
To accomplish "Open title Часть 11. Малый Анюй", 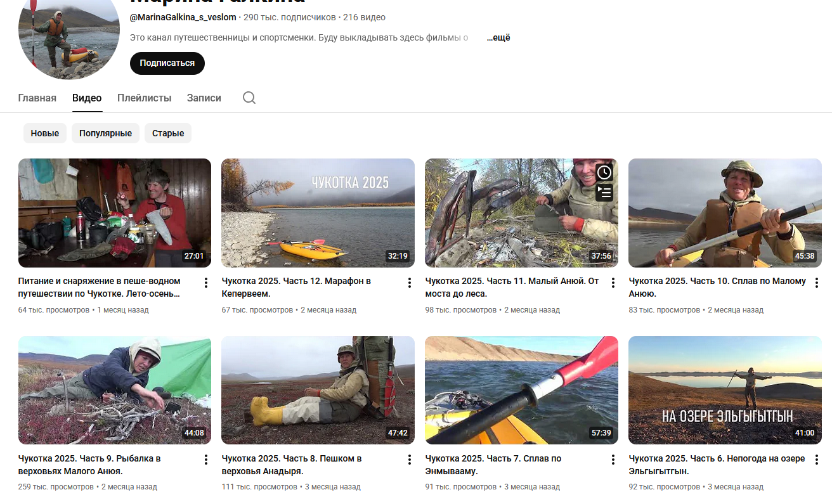I will (512, 287).
